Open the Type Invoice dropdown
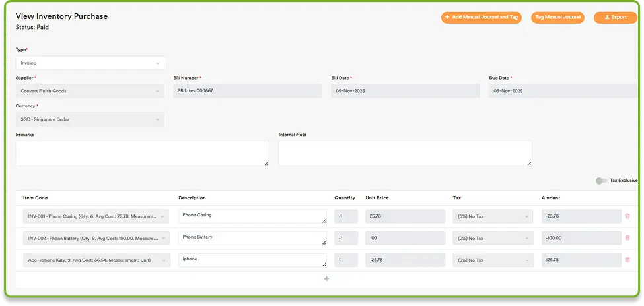Screen dimensions: 644x306 90,63
